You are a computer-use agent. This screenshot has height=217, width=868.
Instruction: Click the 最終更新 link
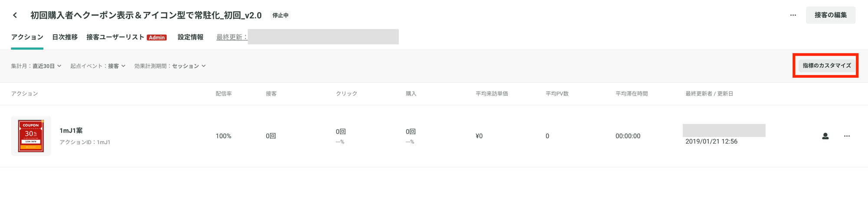(x=232, y=37)
